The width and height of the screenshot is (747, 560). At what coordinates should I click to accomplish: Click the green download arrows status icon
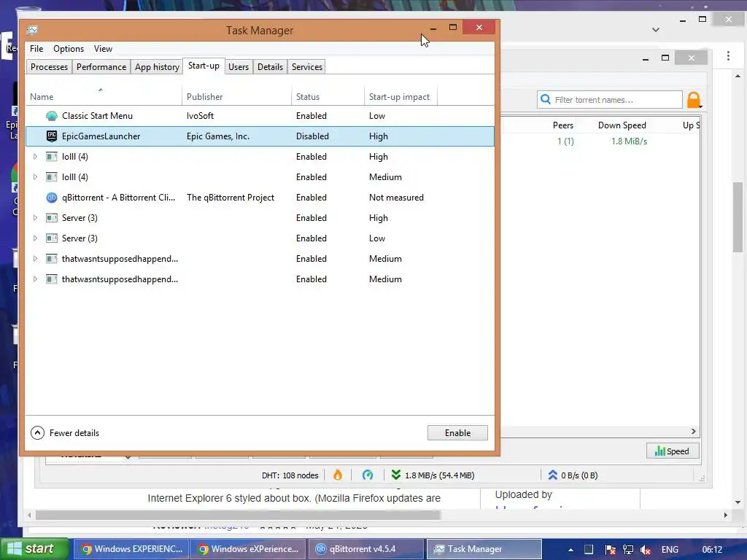pos(396,475)
